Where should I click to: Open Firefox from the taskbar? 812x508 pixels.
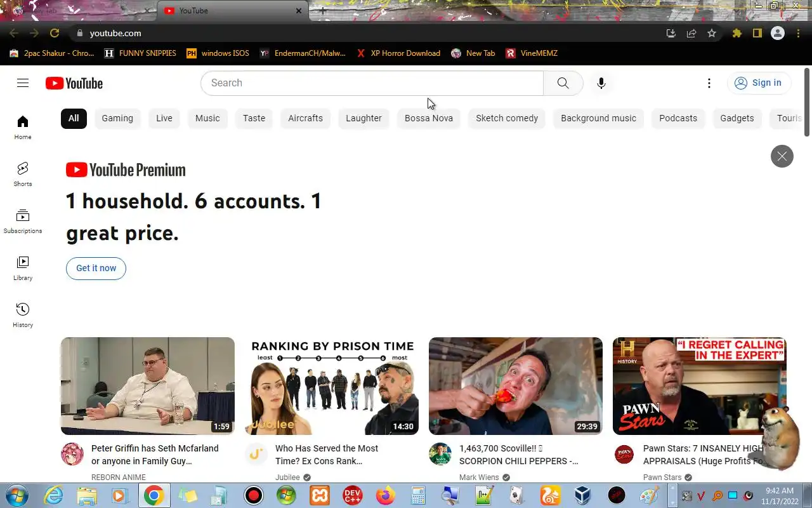pos(385,495)
